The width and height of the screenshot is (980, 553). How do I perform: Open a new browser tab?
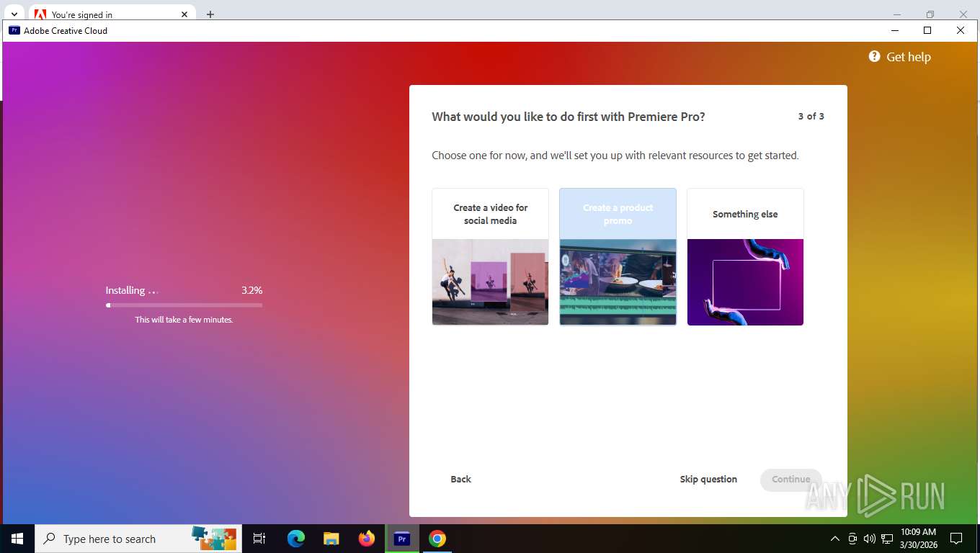click(210, 14)
